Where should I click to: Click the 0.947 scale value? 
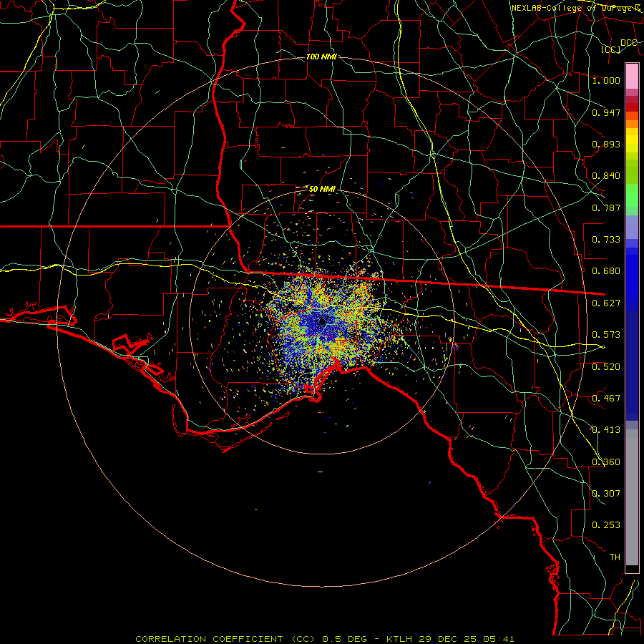(606, 112)
